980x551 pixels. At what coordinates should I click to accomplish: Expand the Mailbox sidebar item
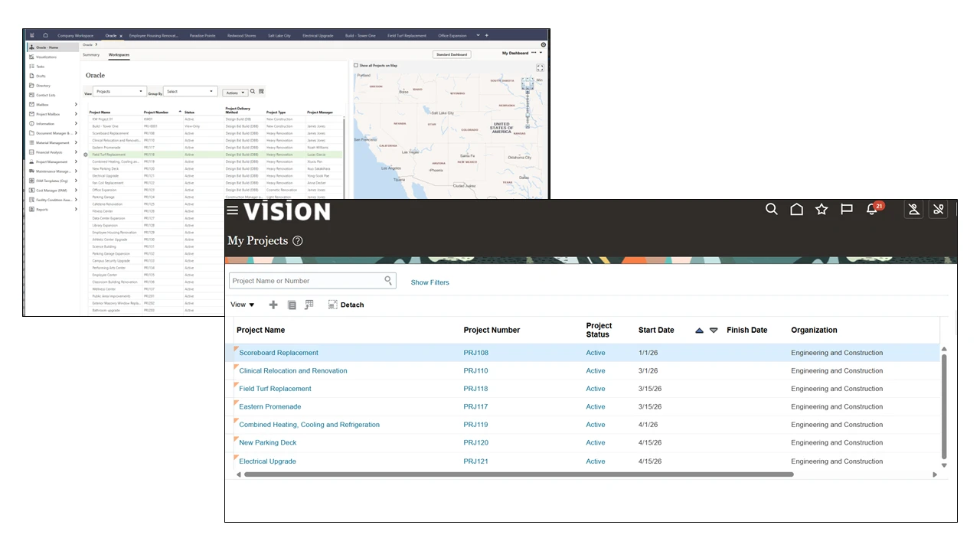[76, 105]
